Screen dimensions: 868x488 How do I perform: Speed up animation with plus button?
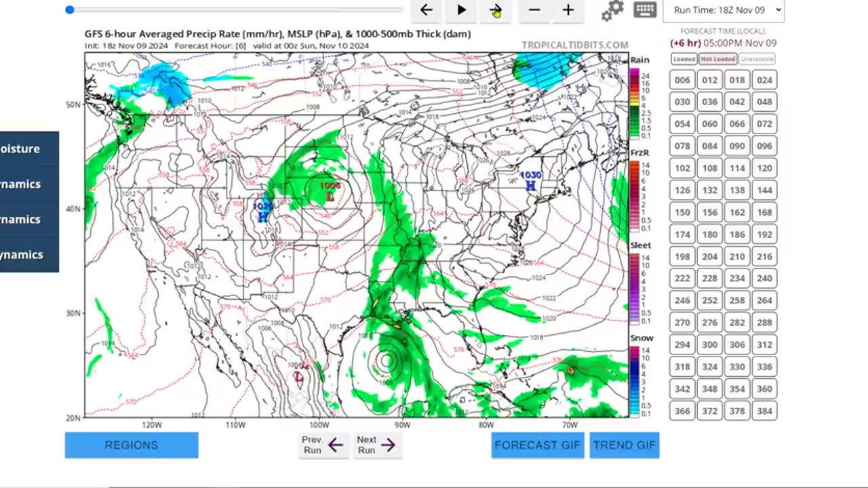(568, 10)
